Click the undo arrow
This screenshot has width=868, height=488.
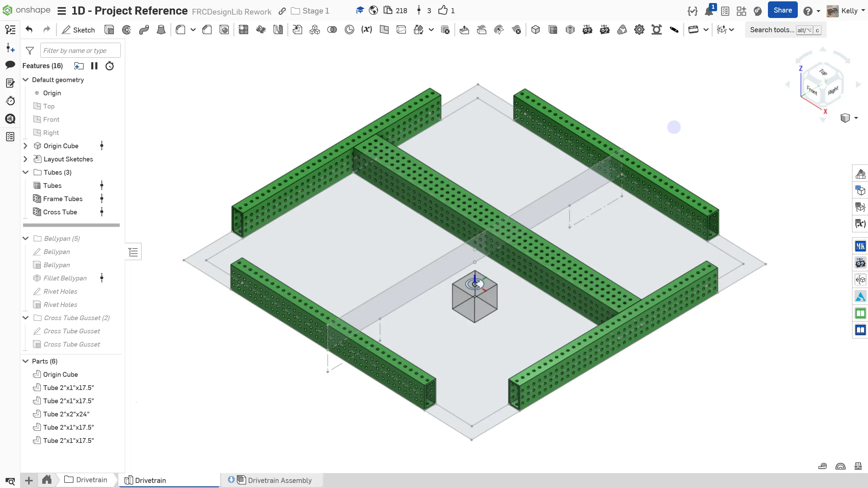click(x=29, y=30)
